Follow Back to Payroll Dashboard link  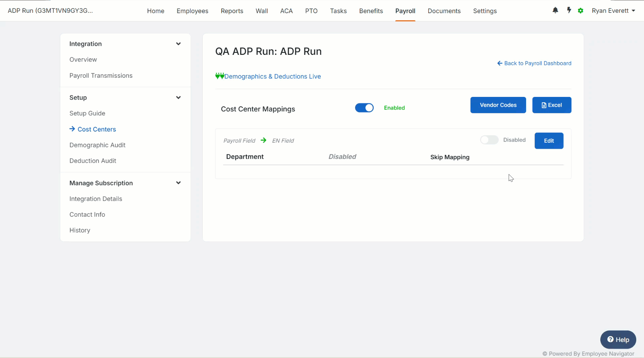click(x=534, y=63)
